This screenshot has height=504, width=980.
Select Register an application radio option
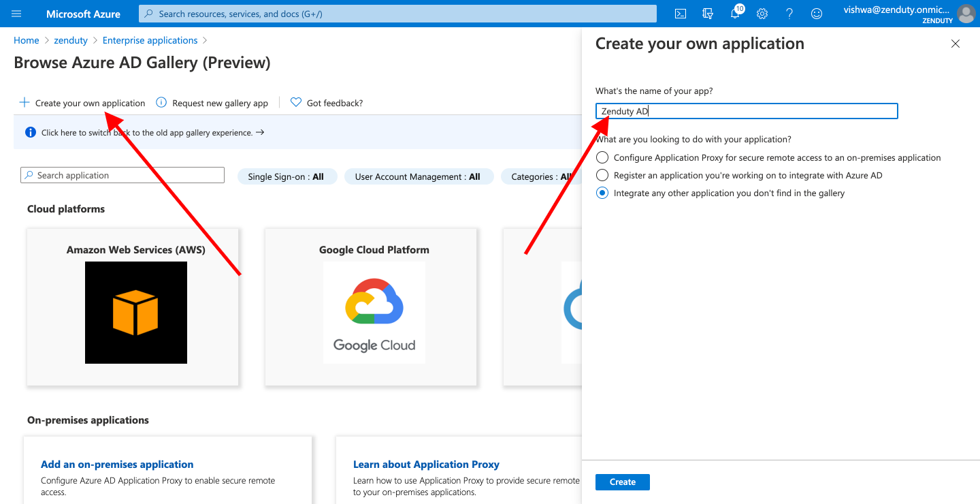[602, 175]
